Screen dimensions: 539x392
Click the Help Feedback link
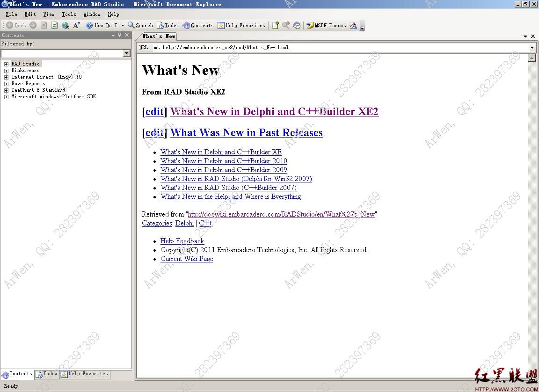[182, 241]
